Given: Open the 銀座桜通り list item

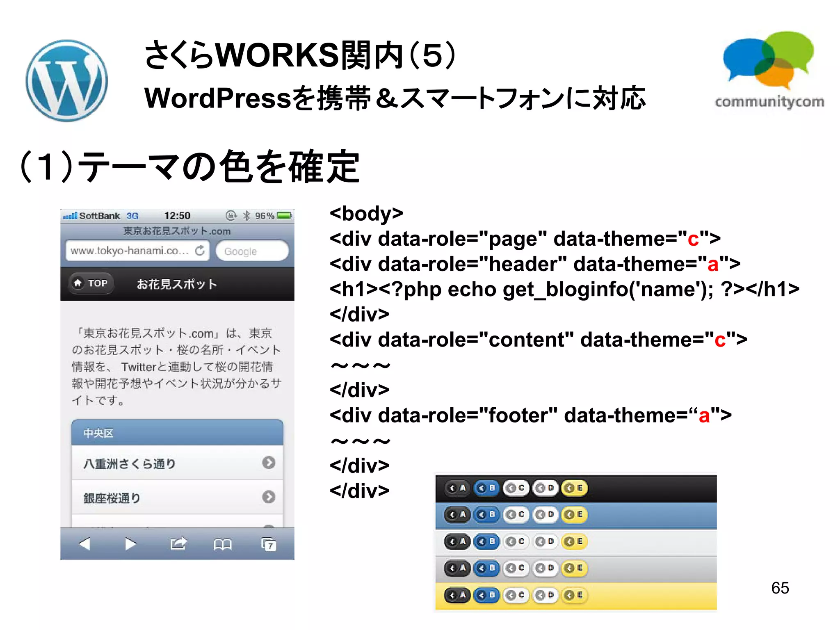Looking at the screenshot, I should tap(177, 497).
